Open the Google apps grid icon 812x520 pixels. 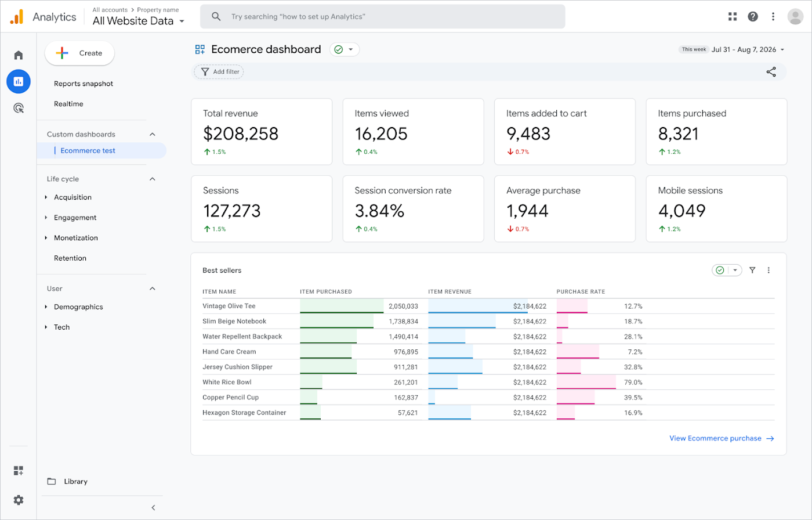[733, 16]
